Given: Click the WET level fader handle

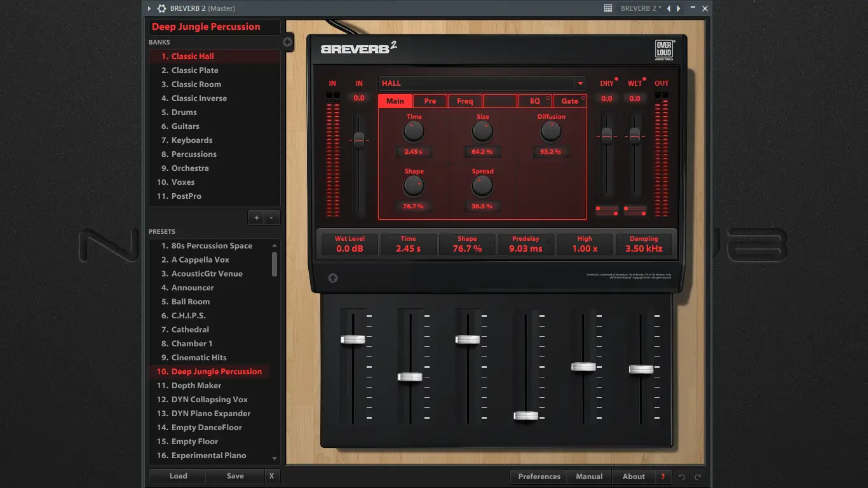Looking at the screenshot, I should 635,135.
